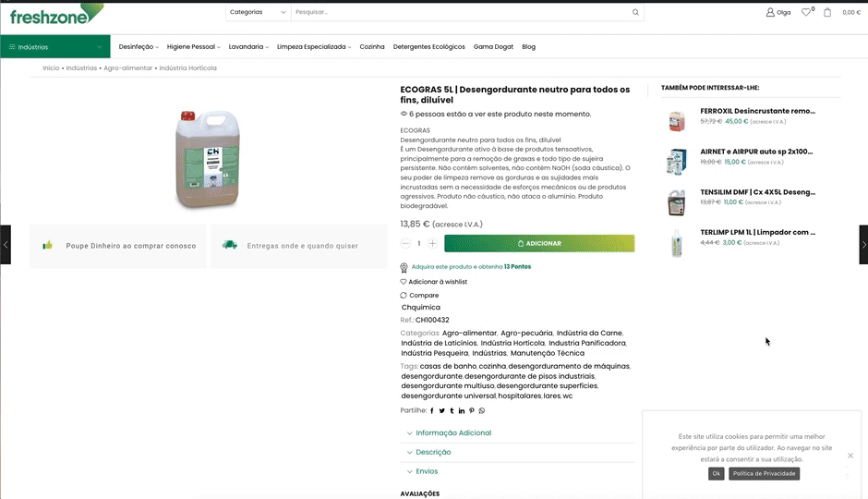Open the Manutenção Técnica category link
Viewport: 868px width, 499px height.
tap(548, 353)
